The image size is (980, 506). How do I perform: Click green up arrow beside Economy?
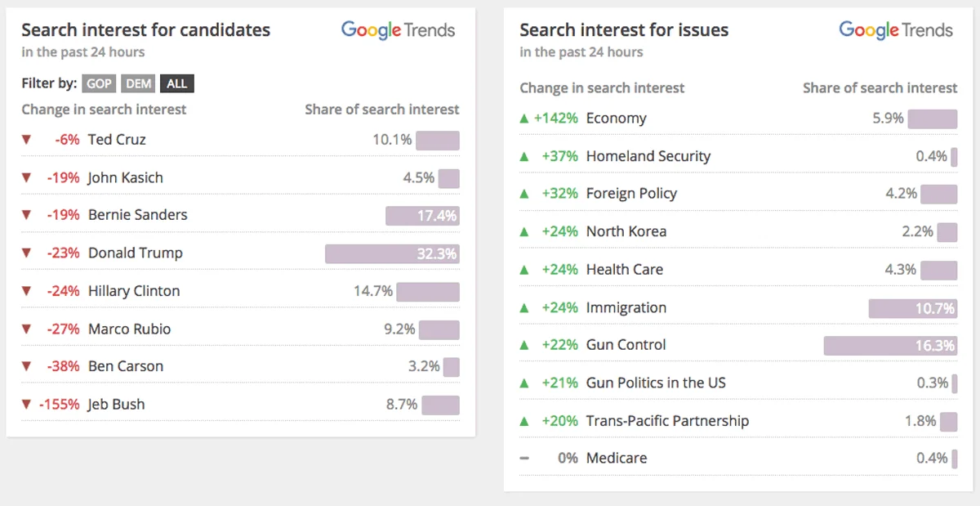point(524,119)
